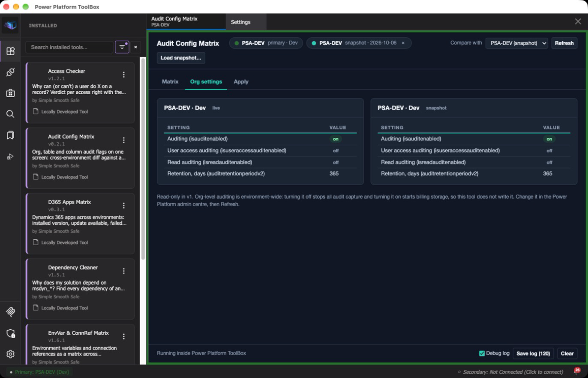This screenshot has width=588, height=378.
Task: Click the debug play icon in the sidebar
Action: [x=10, y=157]
